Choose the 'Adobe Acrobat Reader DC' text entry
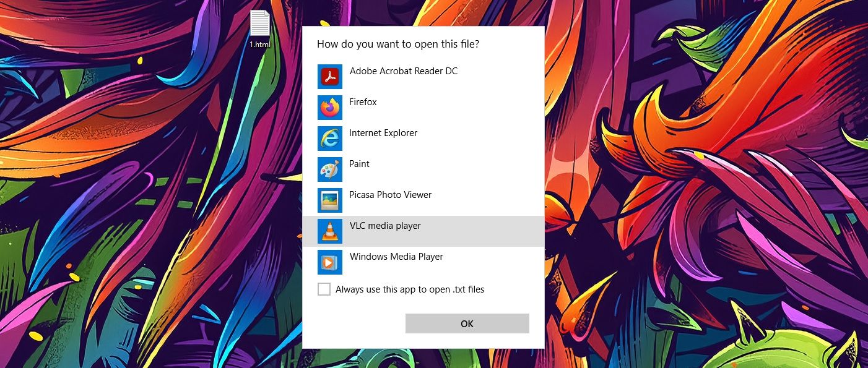Viewport: 868px width, 368px height. [x=403, y=71]
